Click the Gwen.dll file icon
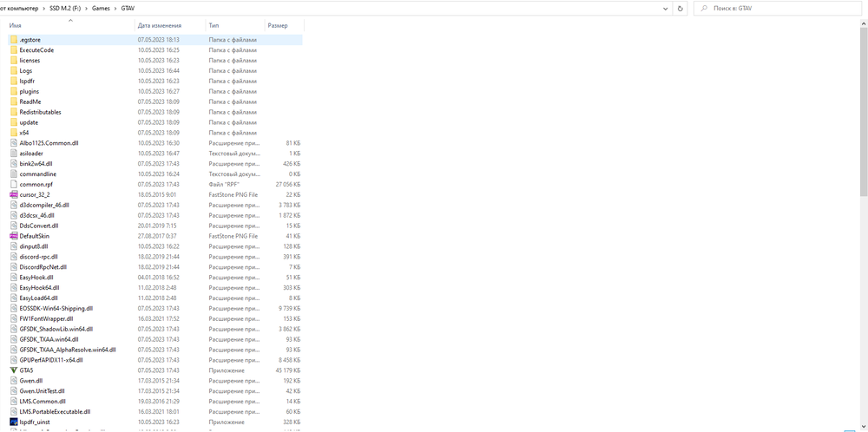Image resolution: width=868 pixels, height=432 pixels. click(x=14, y=381)
